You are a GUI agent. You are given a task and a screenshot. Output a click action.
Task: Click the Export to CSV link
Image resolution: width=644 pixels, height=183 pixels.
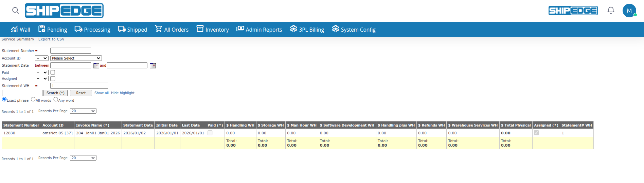coord(51,39)
